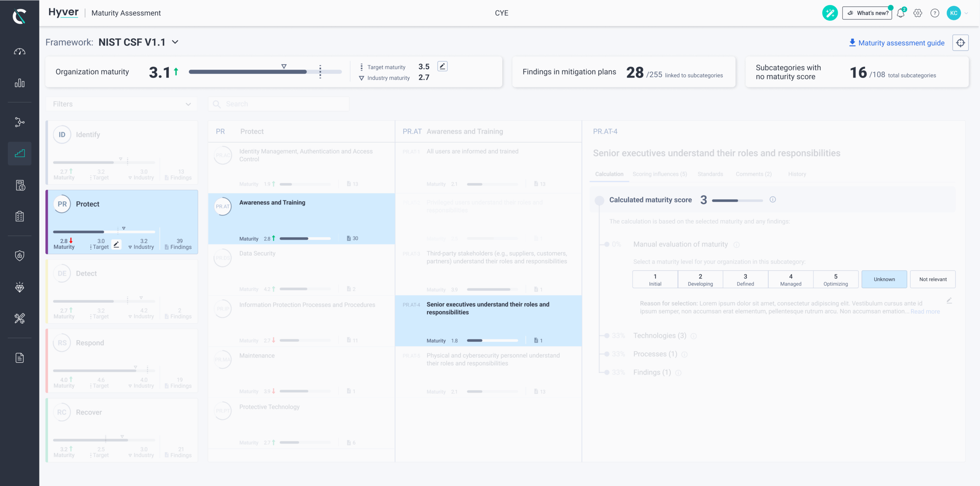Open the notifications bell

(900, 13)
